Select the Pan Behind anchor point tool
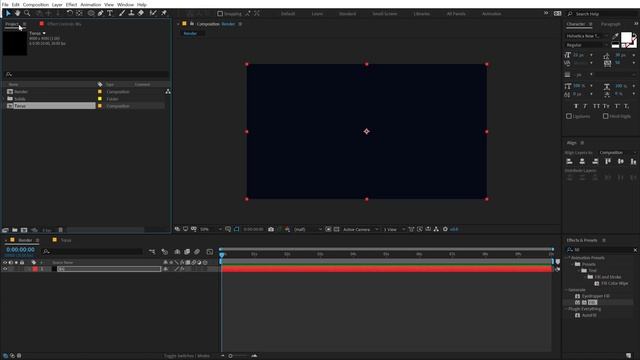Screen dimensions: 640x360 click(x=79, y=13)
